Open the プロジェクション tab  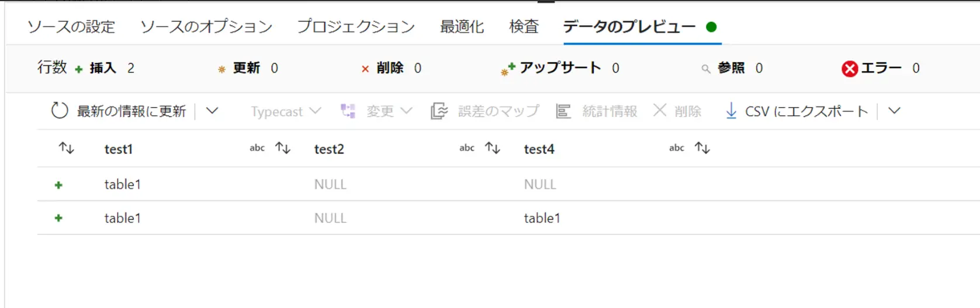coord(356,26)
